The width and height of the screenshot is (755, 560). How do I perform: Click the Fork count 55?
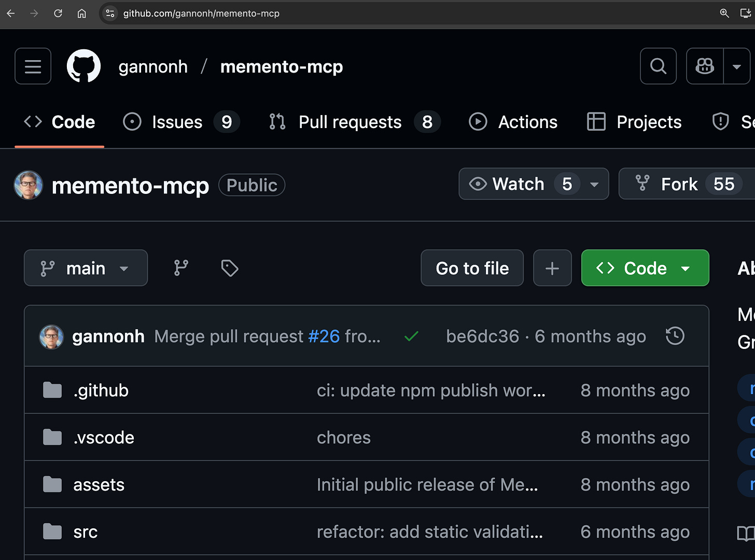724,184
